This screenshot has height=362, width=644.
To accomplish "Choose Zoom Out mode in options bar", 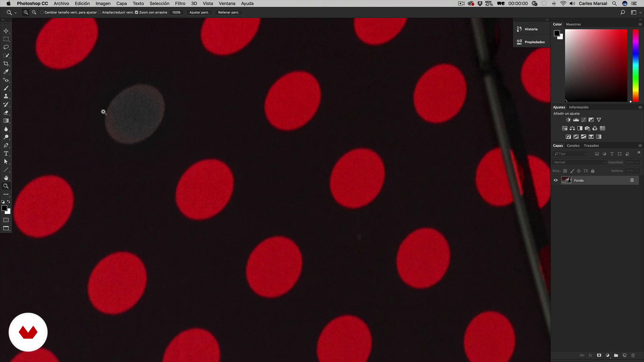I will pos(34,12).
